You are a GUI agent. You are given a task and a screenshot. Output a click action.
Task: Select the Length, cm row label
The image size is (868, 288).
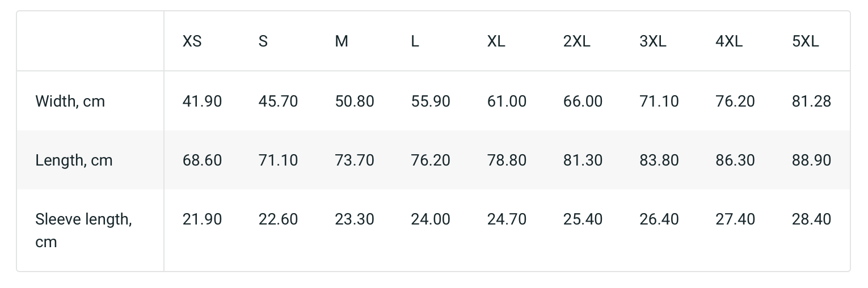[x=74, y=160]
